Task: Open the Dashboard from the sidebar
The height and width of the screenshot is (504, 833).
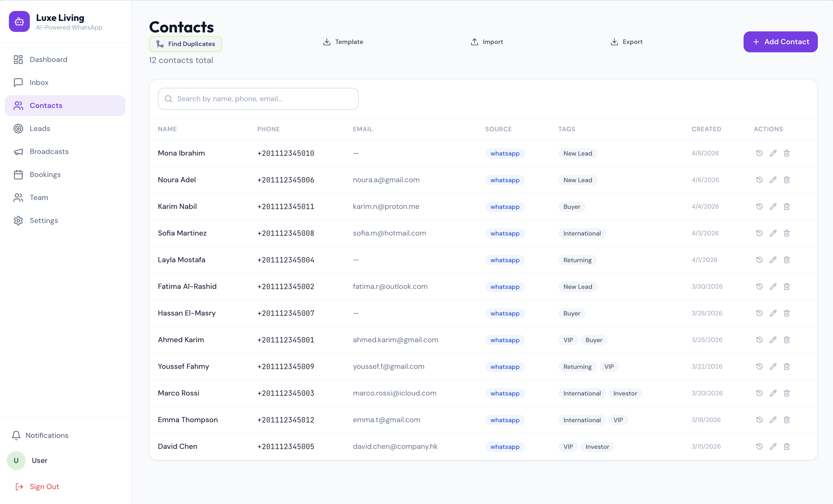Action: click(x=48, y=59)
